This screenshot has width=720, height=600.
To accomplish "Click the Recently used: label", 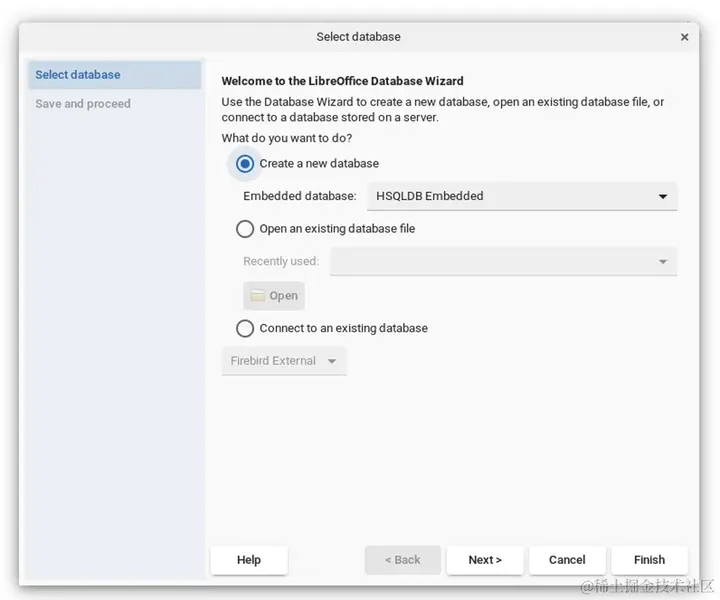I will tap(281, 261).
